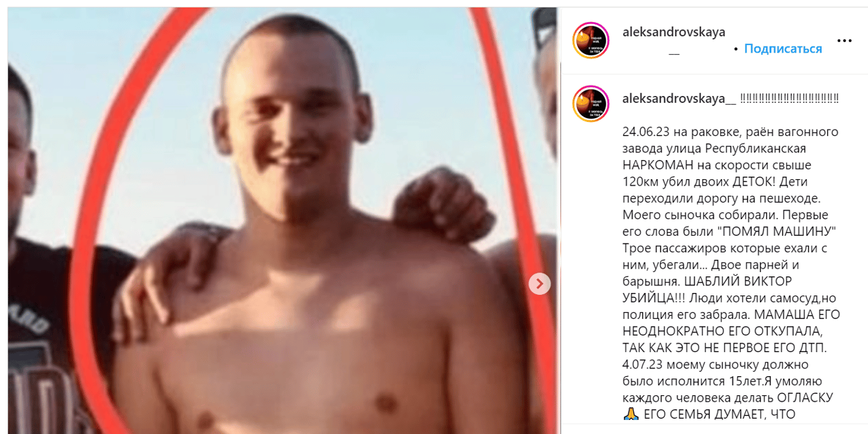This screenshot has width=868, height=434.
Task: Go to next photo with carousel arrow
Action: 539,283
